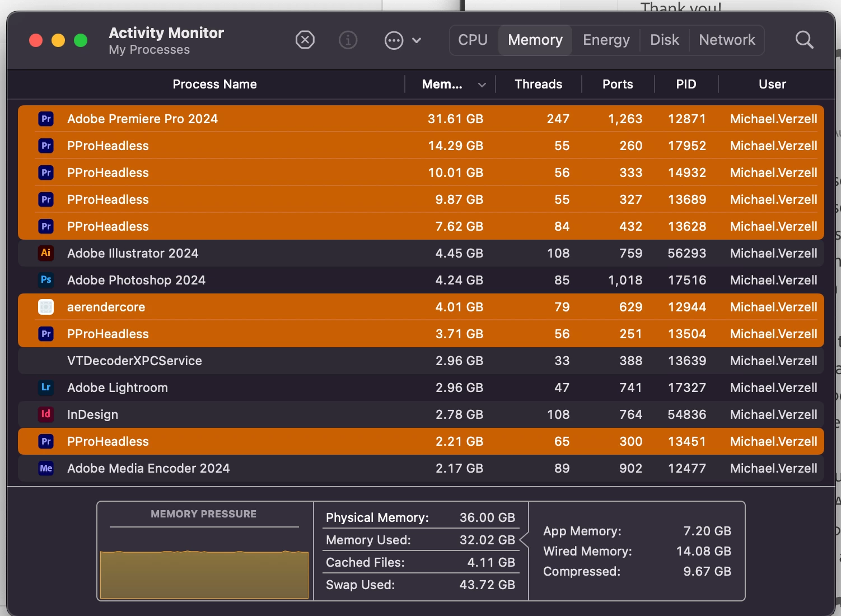Viewport: 841px width, 616px height.
Task: Select the InDesign process name
Action: [92, 414]
